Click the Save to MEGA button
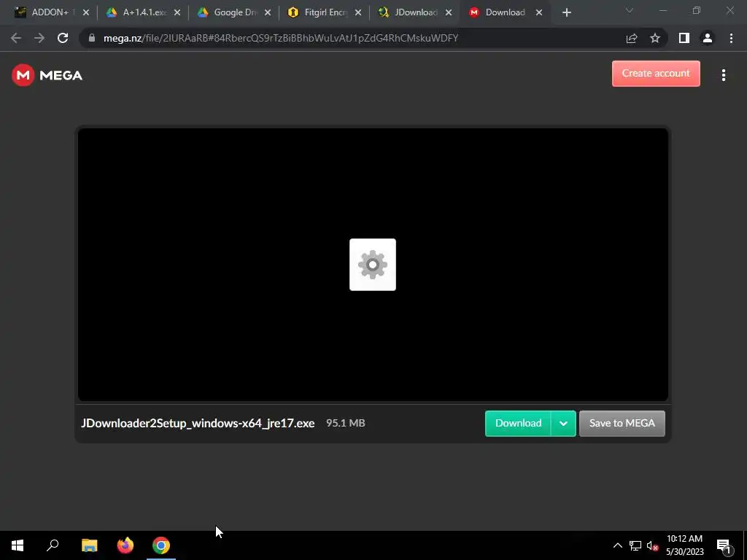Screen dimensions: 747x560 click(622, 424)
